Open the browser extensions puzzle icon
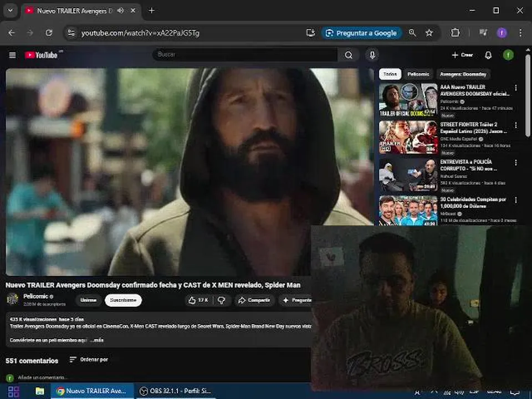This screenshot has height=399, width=532. click(x=455, y=33)
